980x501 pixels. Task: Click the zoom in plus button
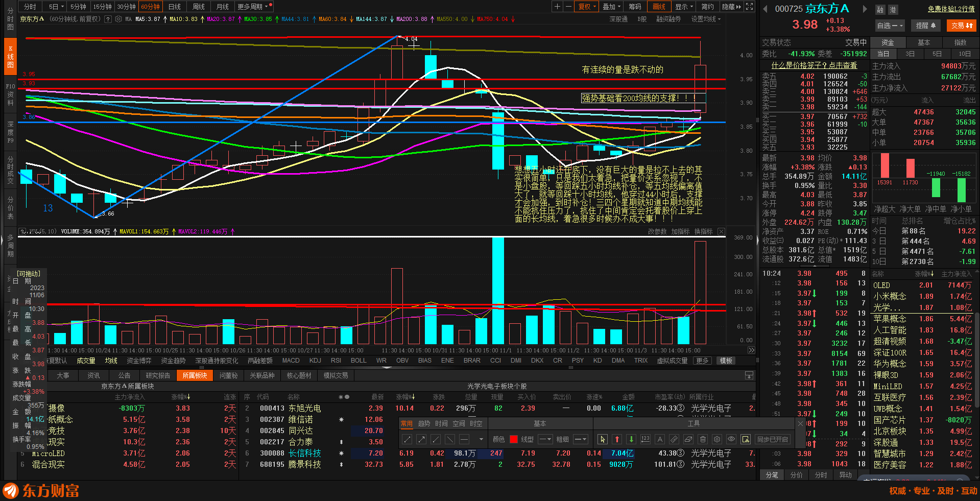coord(558,7)
